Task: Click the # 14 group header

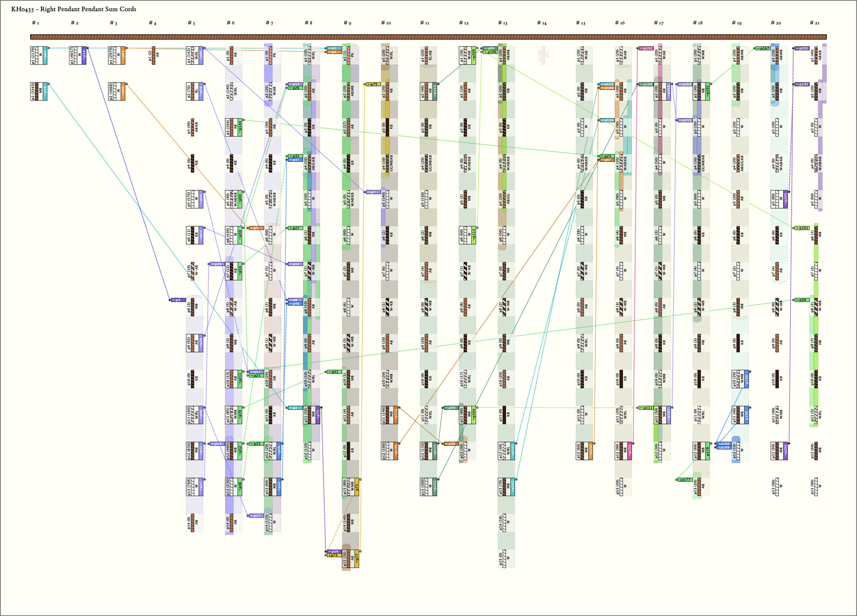Action: (542, 23)
